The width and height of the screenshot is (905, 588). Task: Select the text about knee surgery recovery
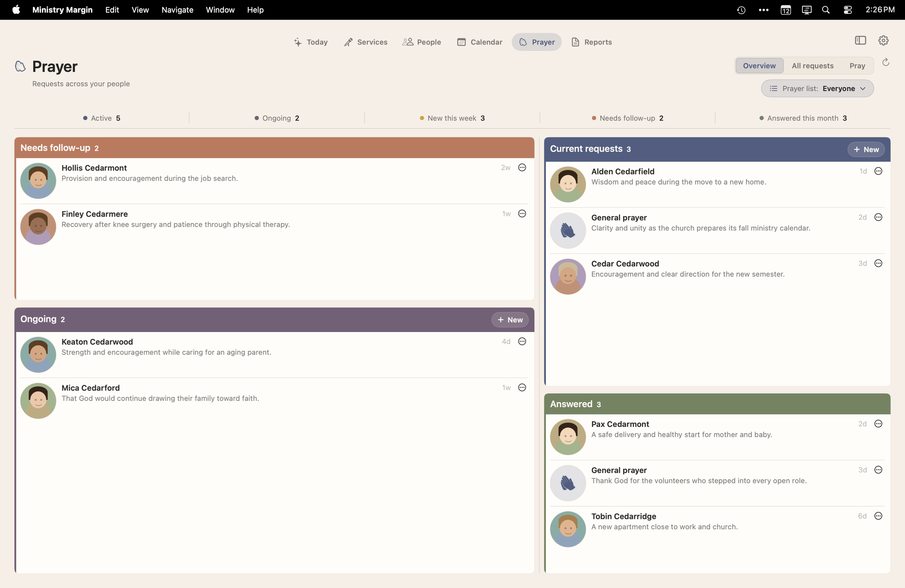pyautogui.click(x=176, y=224)
